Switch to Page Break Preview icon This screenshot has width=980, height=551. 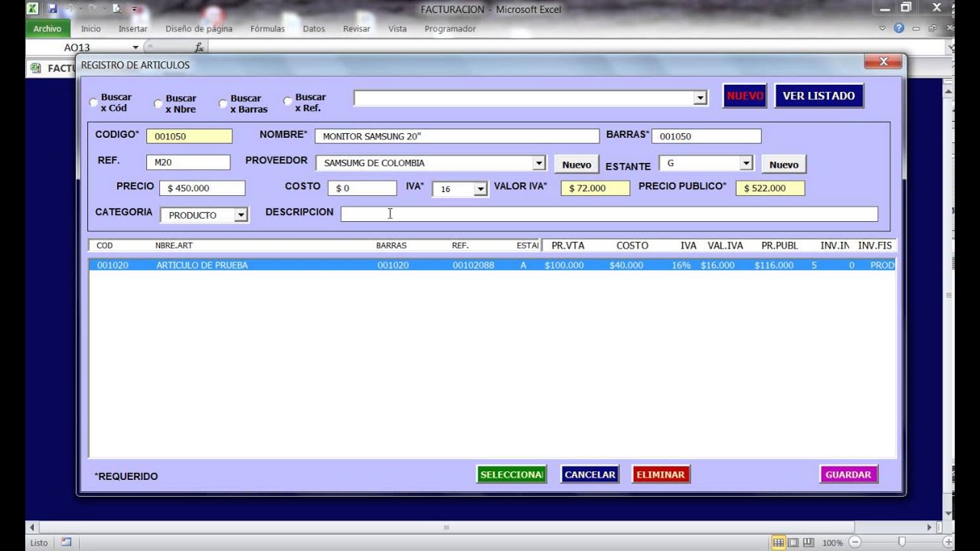(x=808, y=543)
